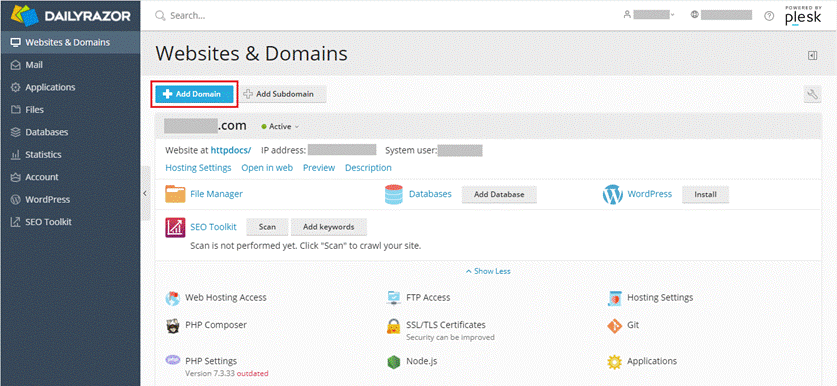Viewport: 837px width, 386px height.
Task: Expand the Active status dropdown
Action: 280,127
